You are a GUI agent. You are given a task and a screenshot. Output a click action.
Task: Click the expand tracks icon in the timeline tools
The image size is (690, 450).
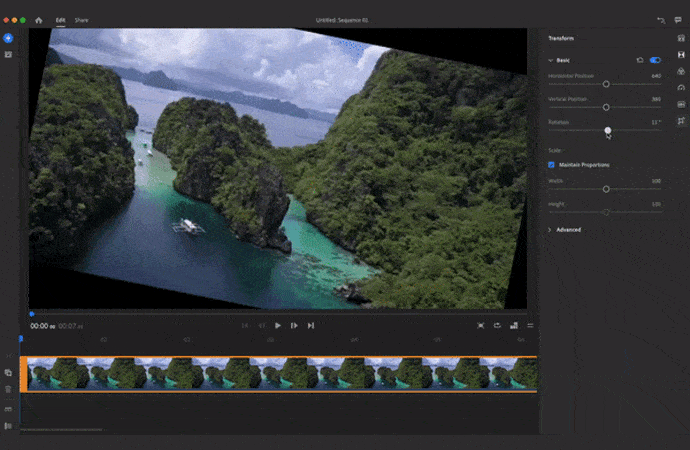tap(8, 409)
